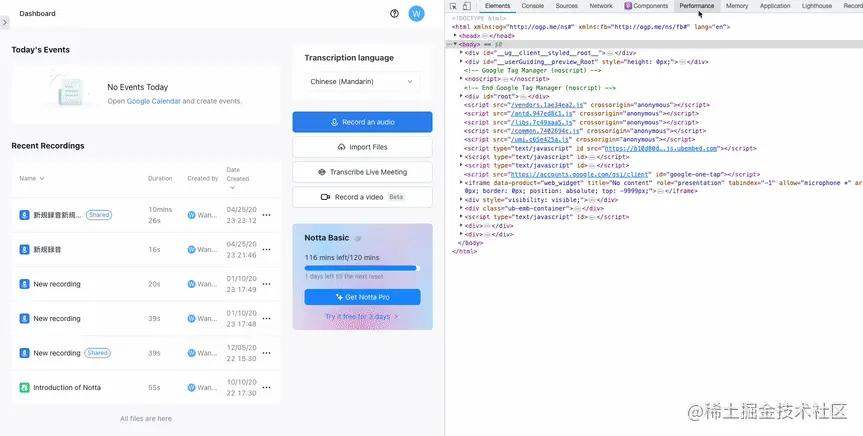This screenshot has width=863, height=436.
Task: Expand the iframe web_widget node
Action: point(461,182)
